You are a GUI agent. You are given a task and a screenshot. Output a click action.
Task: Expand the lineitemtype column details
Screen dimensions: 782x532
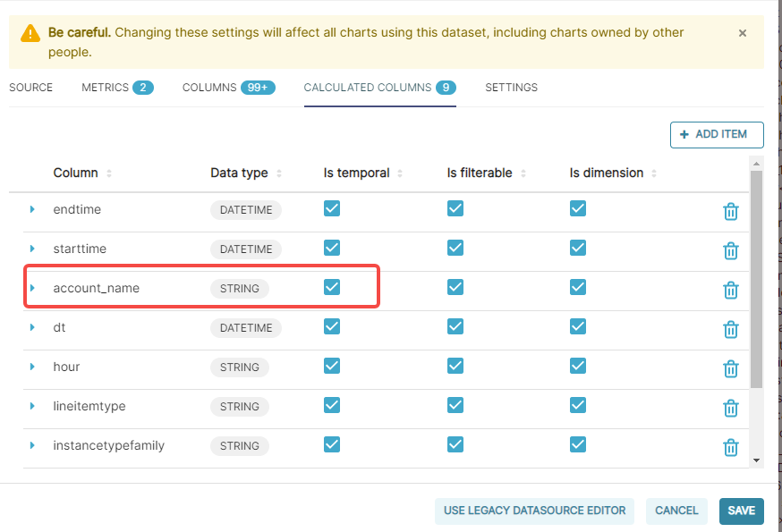click(x=33, y=406)
